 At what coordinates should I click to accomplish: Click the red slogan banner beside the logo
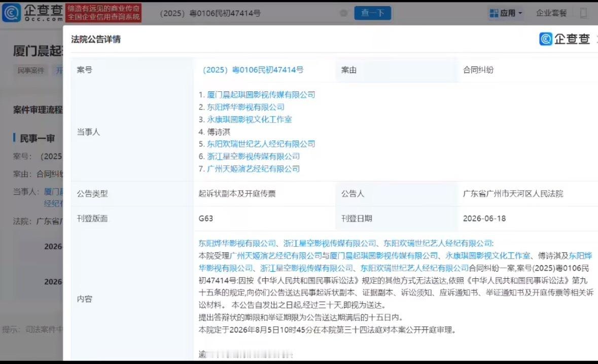(103, 13)
